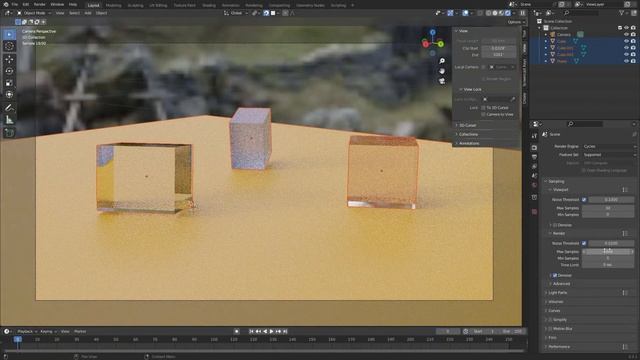This screenshot has width=640, height=360.
Task: Open Scene properties tab icon
Action: [534, 176]
